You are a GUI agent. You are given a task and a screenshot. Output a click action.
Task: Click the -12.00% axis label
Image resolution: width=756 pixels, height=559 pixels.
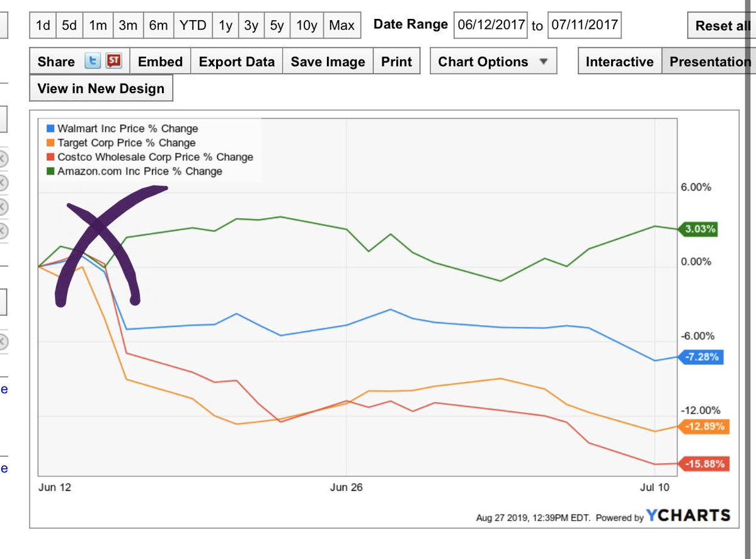[700, 410]
